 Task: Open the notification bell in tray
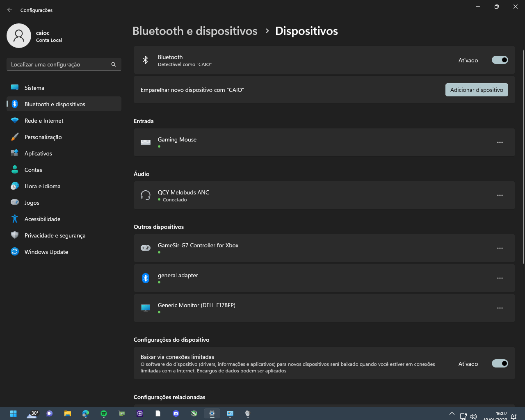514,416
